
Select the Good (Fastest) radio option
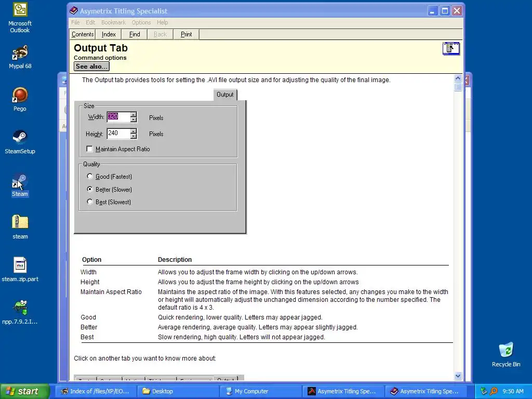pos(89,177)
